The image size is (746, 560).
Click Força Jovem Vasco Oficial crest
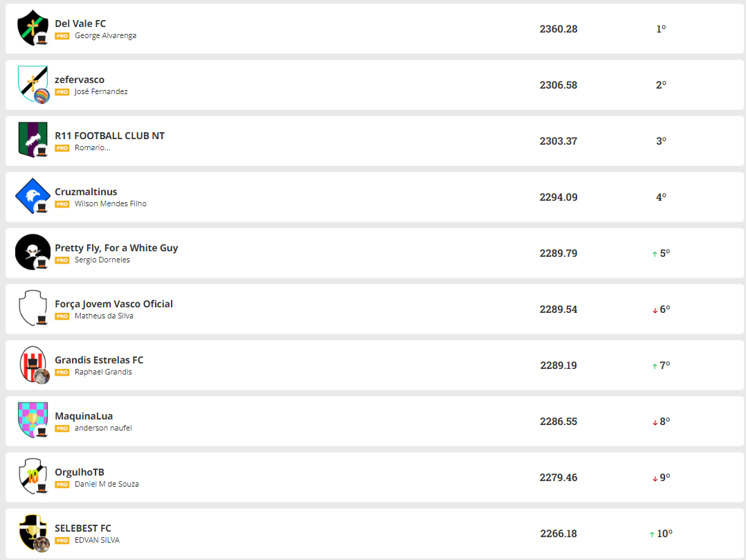coord(32,309)
